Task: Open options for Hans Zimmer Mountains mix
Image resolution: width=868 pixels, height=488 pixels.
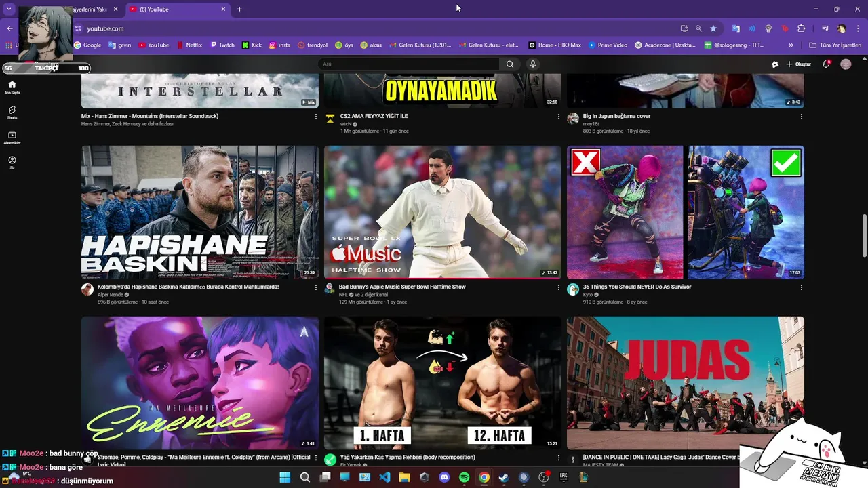Action: (315, 117)
